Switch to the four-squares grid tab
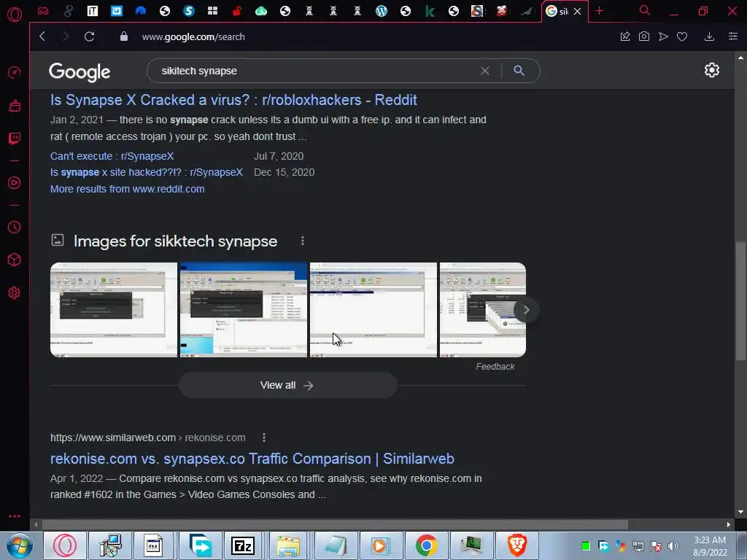Viewport: 747px width, 560px height. (x=212, y=11)
